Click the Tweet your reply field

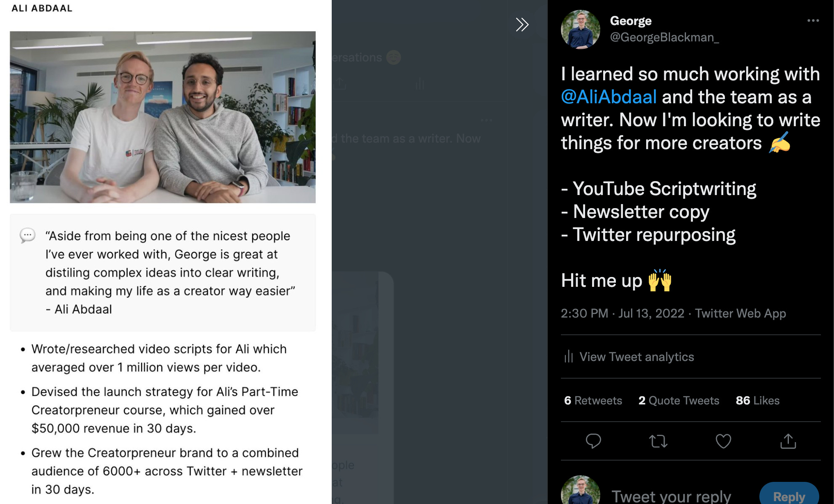click(671, 496)
